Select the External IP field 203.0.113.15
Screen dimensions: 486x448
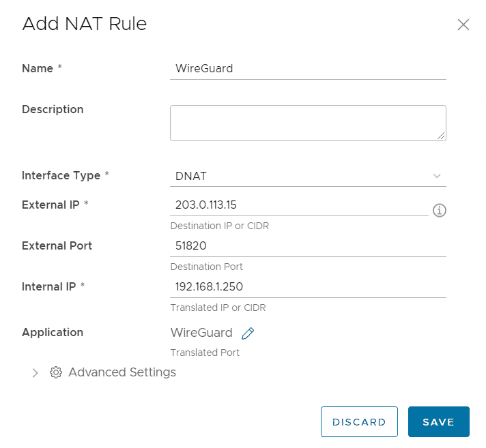coord(299,205)
